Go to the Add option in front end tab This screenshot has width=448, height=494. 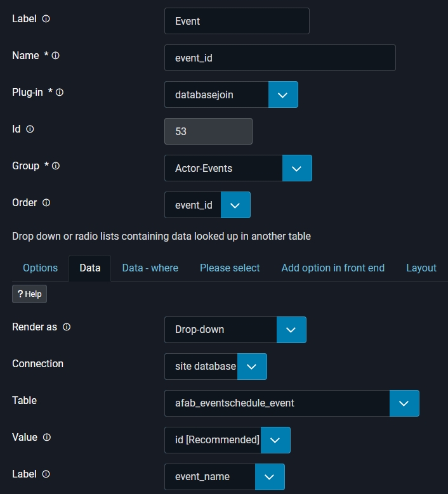tap(333, 268)
